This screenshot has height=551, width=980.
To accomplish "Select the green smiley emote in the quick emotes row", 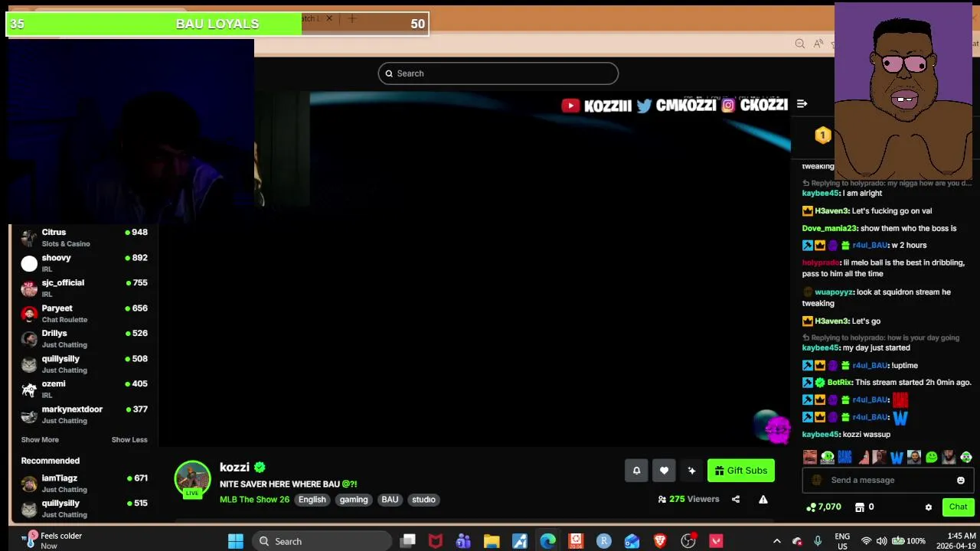I will click(x=931, y=457).
